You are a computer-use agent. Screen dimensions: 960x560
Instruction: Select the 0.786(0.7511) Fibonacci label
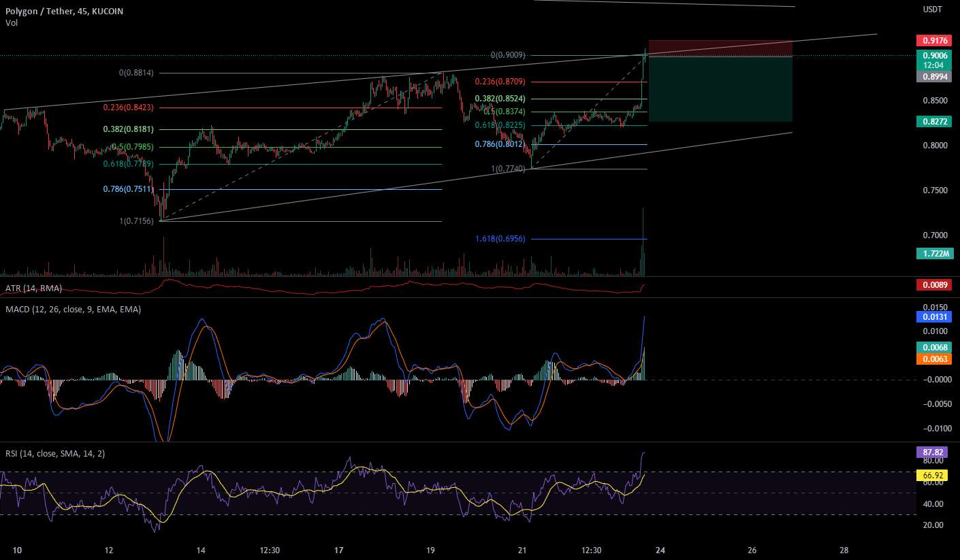pos(129,189)
